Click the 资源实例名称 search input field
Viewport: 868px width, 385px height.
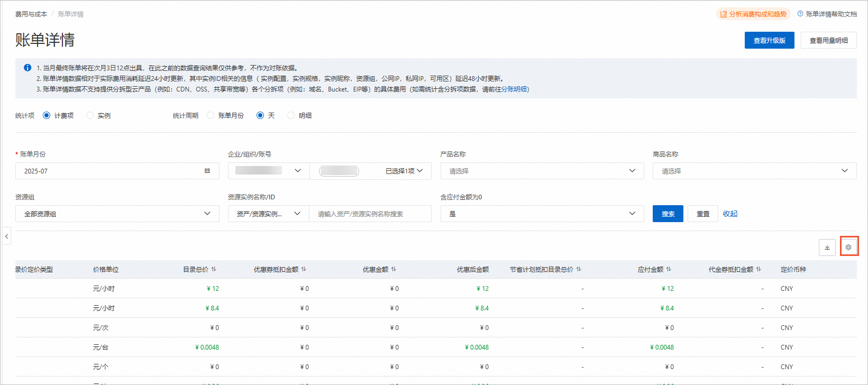pos(370,214)
